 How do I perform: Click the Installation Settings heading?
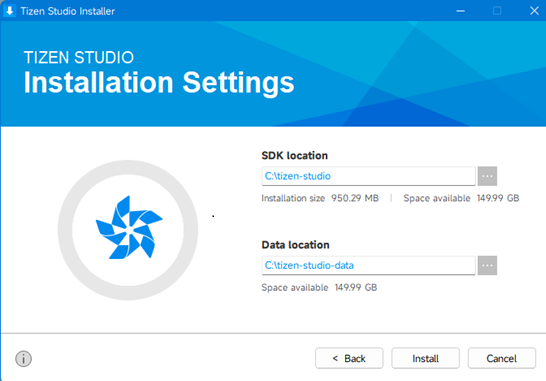(159, 83)
